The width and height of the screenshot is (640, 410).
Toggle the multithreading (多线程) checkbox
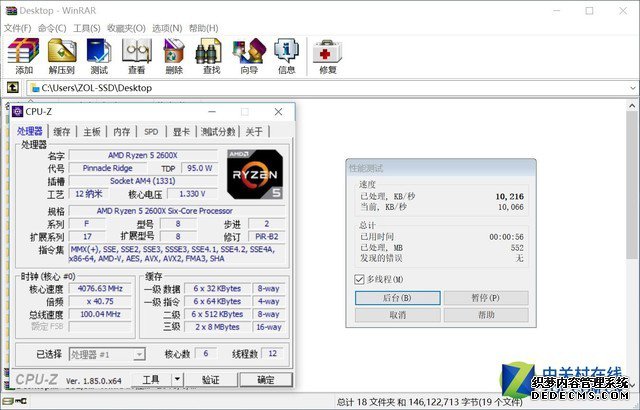point(359,279)
